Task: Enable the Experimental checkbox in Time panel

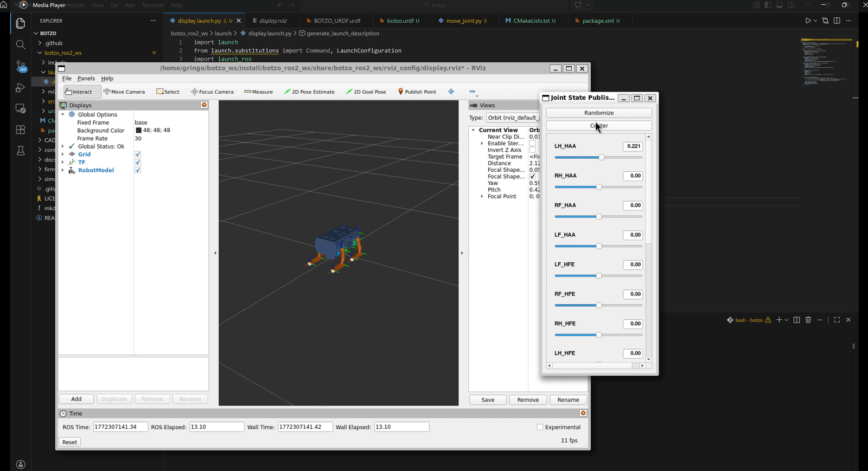Action: pos(540,427)
